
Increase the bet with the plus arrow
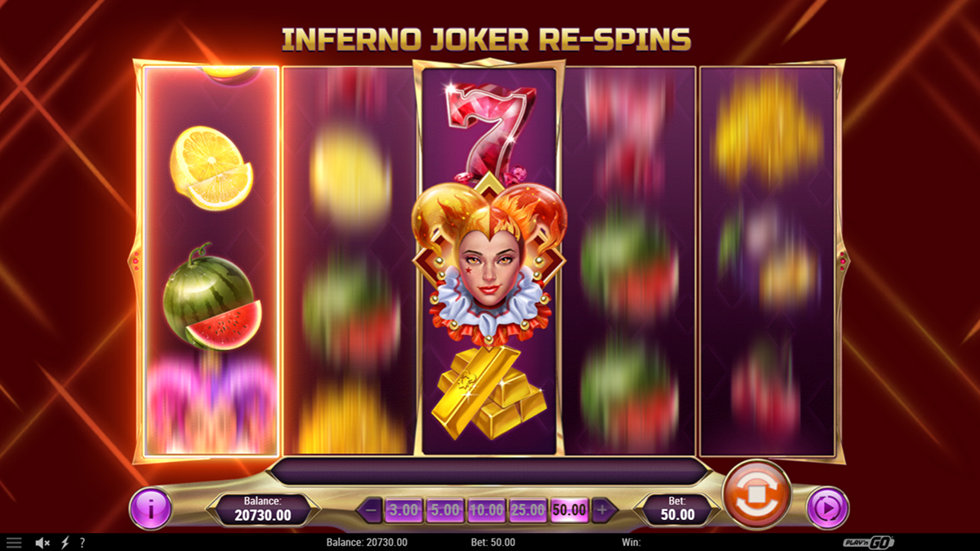tap(603, 510)
